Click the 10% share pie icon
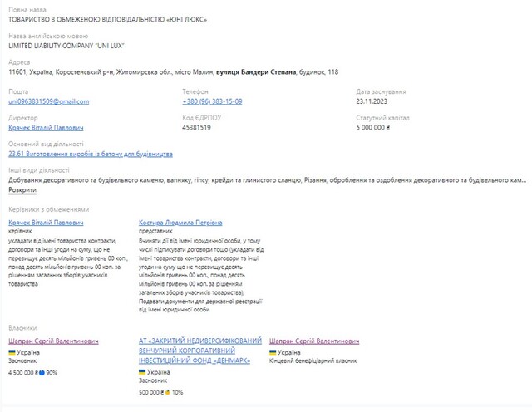 167,392
